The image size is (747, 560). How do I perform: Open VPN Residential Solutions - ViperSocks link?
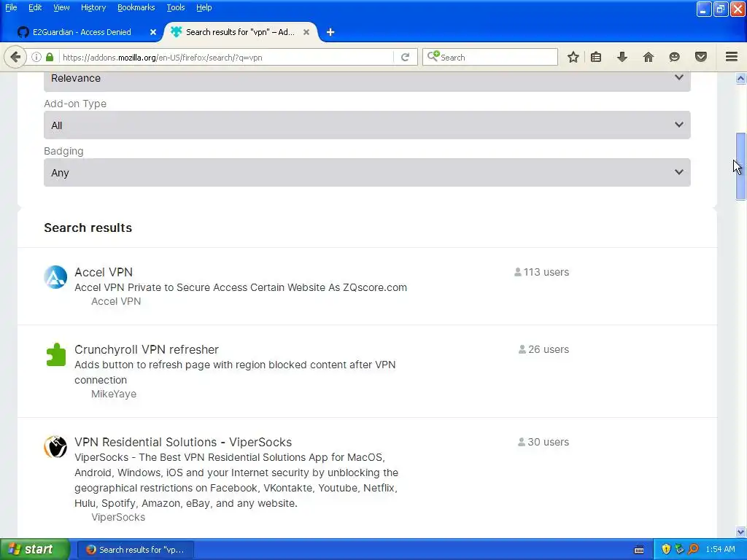183,442
